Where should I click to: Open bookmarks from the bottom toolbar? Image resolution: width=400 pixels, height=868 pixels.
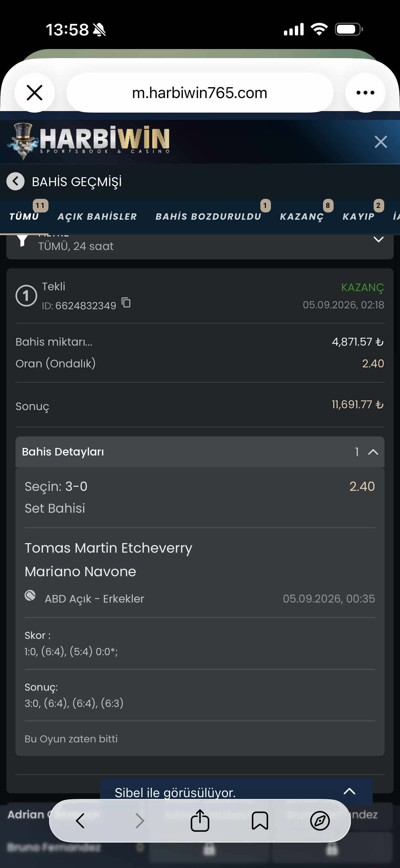(260, 820)
